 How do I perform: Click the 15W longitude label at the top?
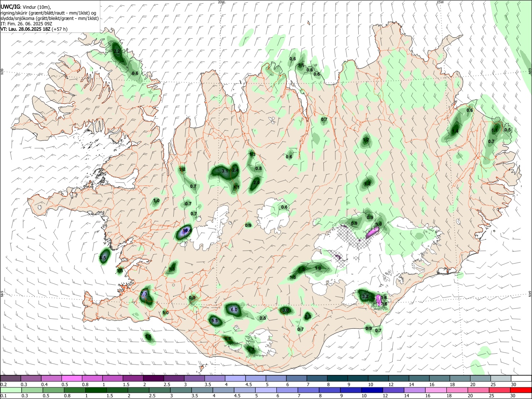tap(440, 2)
